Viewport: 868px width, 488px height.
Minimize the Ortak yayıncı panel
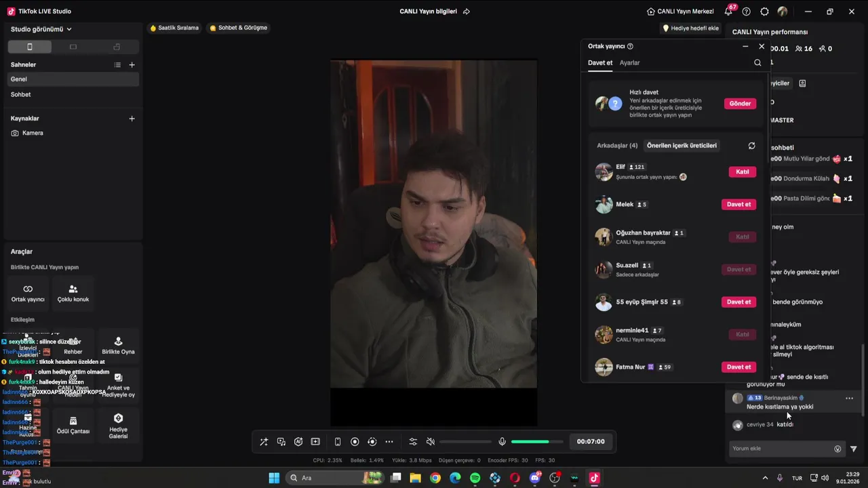point(745,46)
